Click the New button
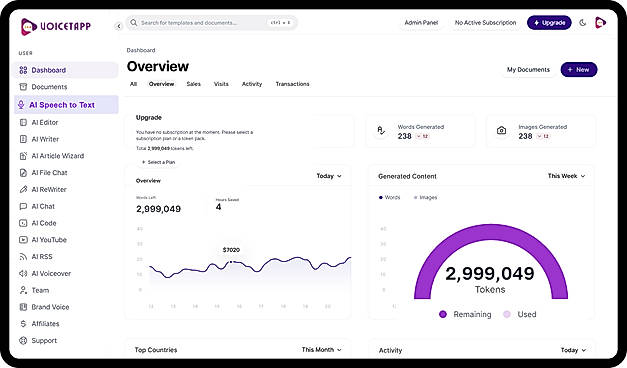This screenshot has height=368, width=627. (579, 70)
